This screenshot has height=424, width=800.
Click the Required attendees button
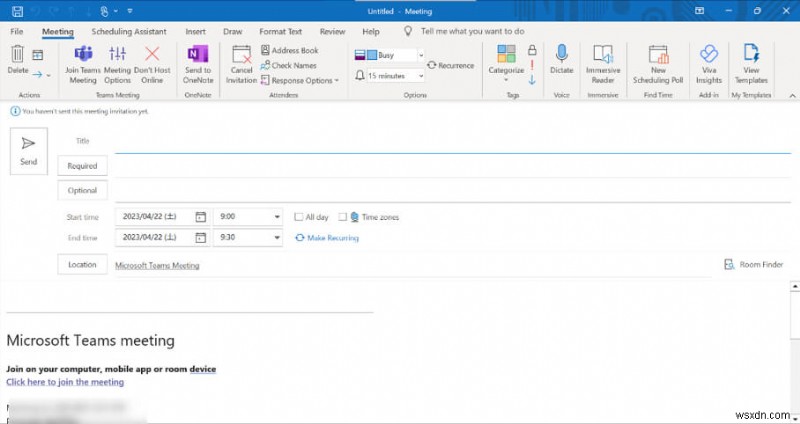pos(82,166)
